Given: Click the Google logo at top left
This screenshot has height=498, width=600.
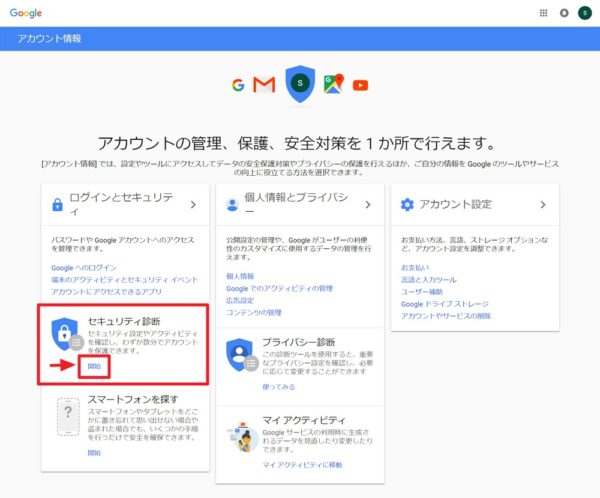Looking at the screenshot, I should [x=26, y=13].
